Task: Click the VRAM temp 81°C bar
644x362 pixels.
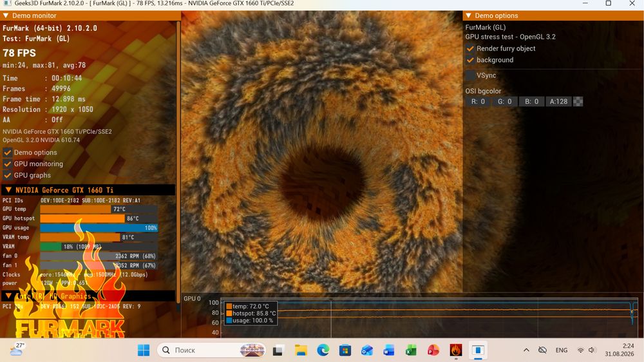Action: (x=99, y=238)
